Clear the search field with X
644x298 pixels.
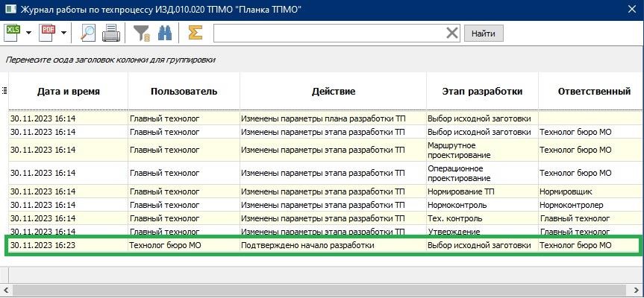pyautogui.click(x=452, y=33)
